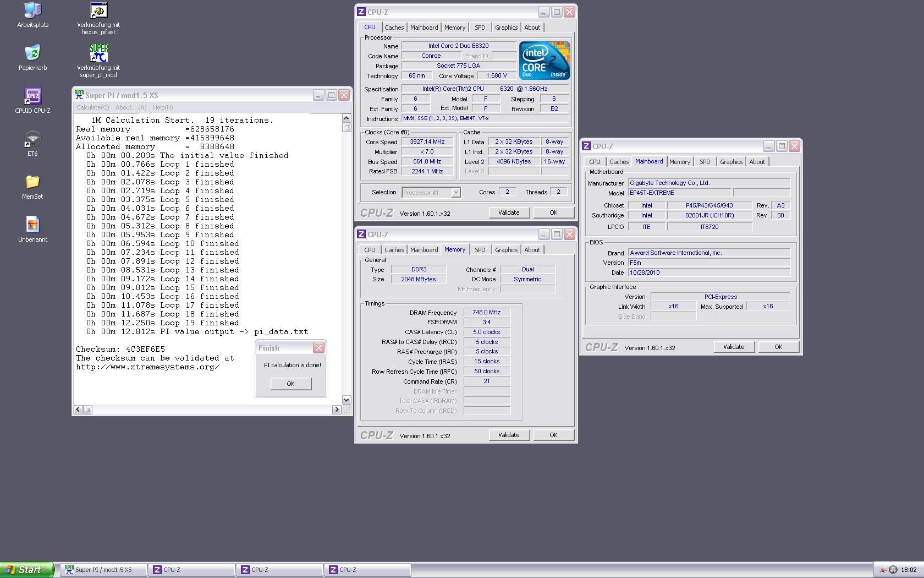
Task: Open About tab in top CPU-Z window
Action: pos(532,28)
